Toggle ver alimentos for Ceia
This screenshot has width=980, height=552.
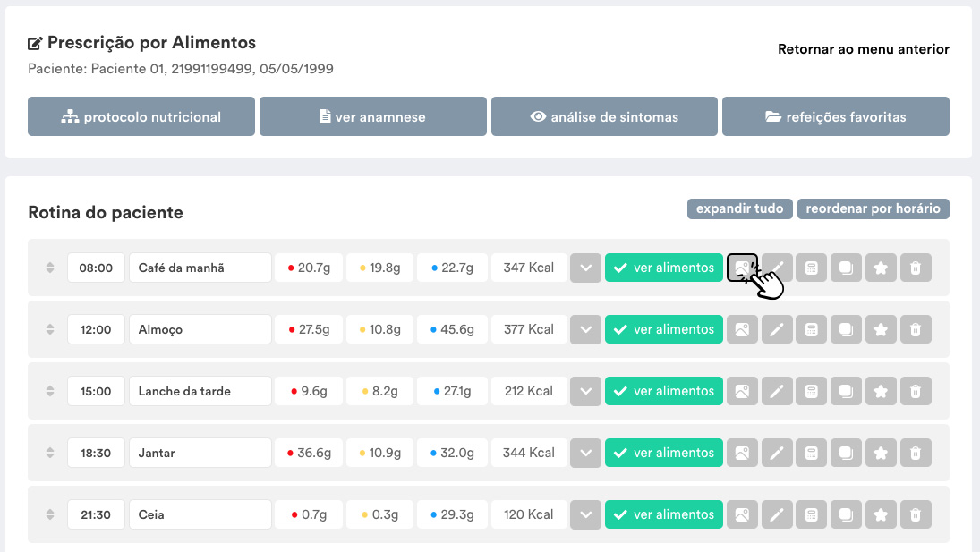click(664, 514)
